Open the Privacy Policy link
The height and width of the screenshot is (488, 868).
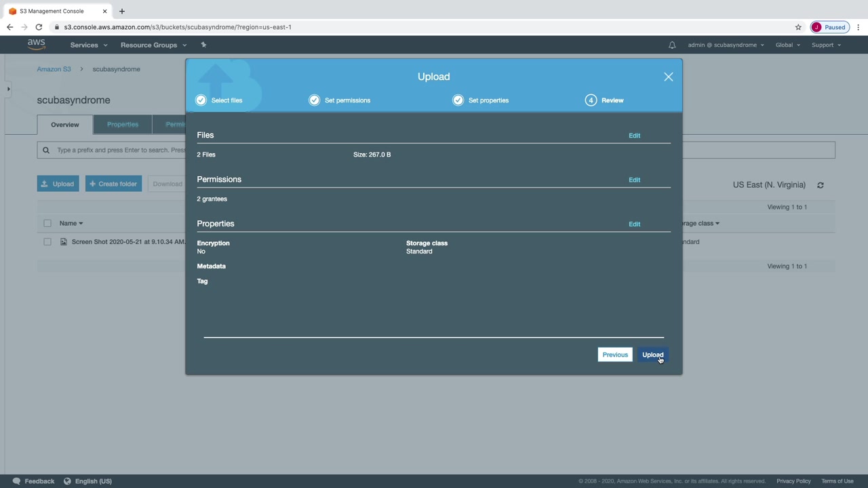pos(793,481)
